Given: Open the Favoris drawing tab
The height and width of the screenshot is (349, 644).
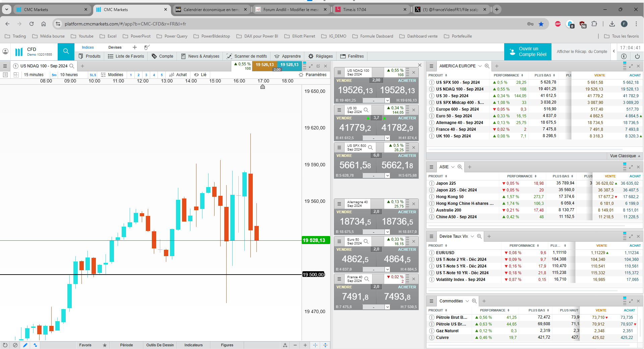Looking at the screenshot, I should tap(85, 345).
